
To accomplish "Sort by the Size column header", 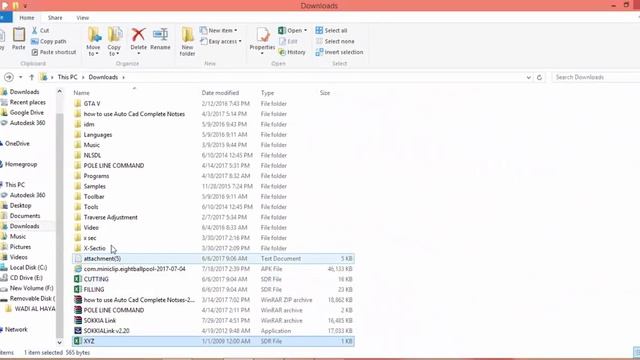I will [325, 93].
